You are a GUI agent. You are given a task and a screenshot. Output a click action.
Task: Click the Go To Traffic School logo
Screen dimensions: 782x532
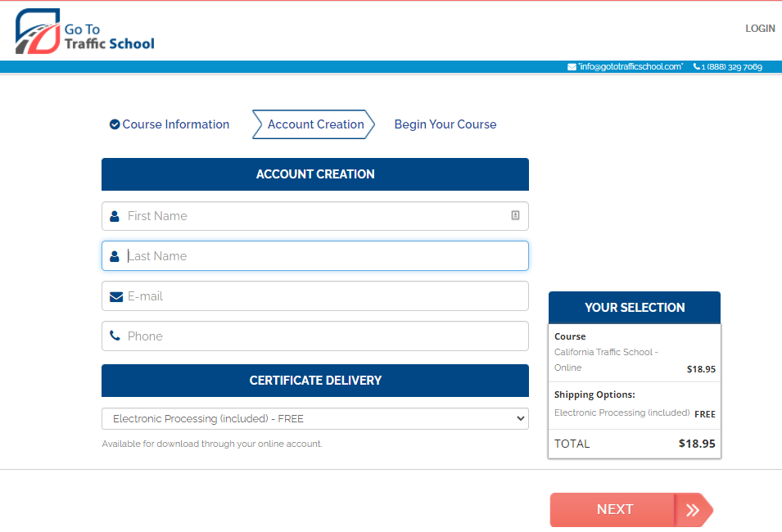(x=85, y=31)
